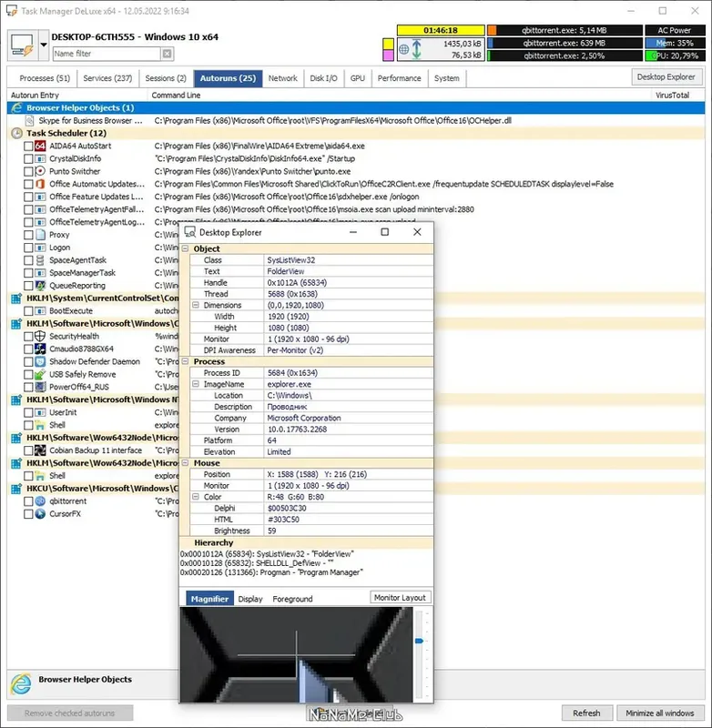Switch to the Processes (51) tab

click(45, 78)
